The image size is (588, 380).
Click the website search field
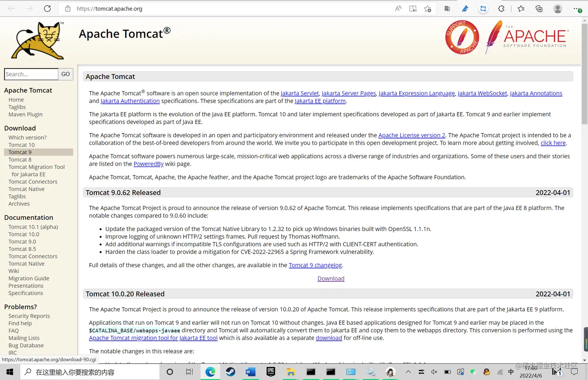pyautogui.click(x=31, y=74)
